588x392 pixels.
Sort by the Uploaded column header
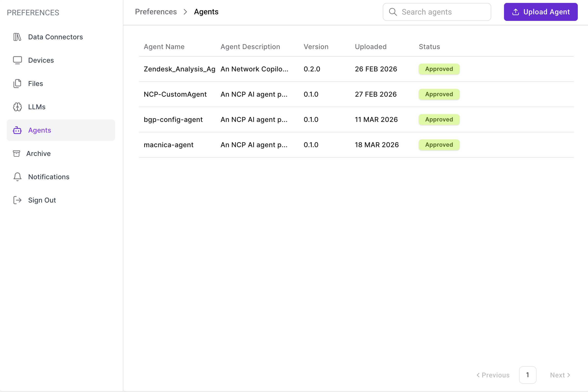pyautogui.click(x=370, y=47)
